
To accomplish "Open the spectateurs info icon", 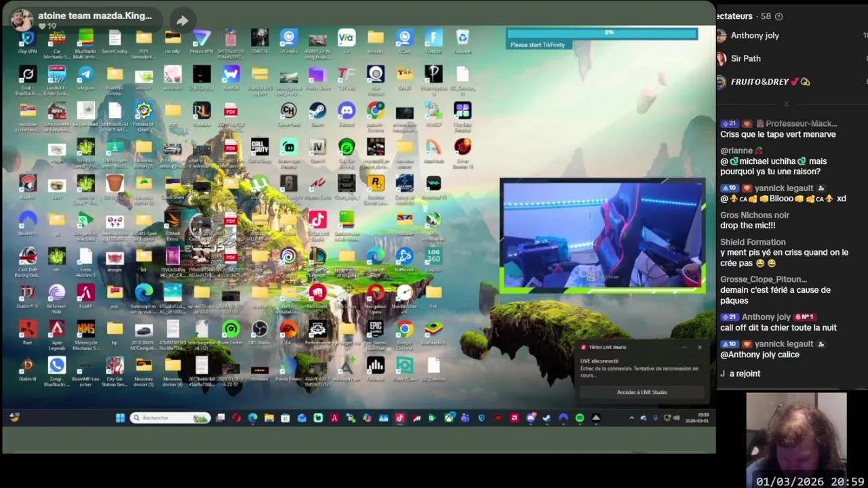I will click(x=778, y=16).
